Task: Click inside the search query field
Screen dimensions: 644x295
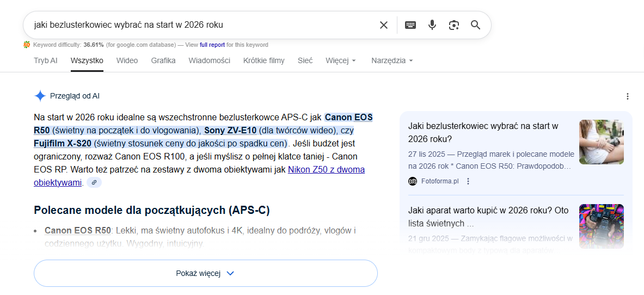Action: pos(201,25)
